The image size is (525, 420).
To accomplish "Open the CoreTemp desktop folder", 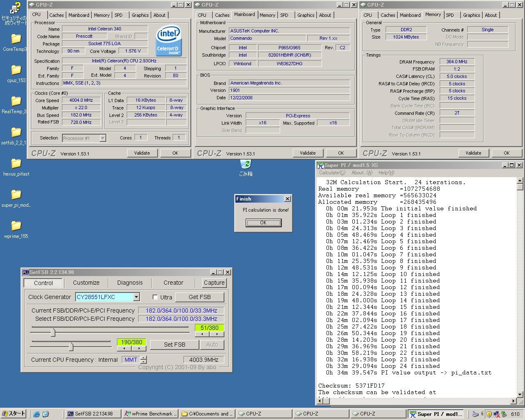I will pyautogui.click(x=16, y=39).
